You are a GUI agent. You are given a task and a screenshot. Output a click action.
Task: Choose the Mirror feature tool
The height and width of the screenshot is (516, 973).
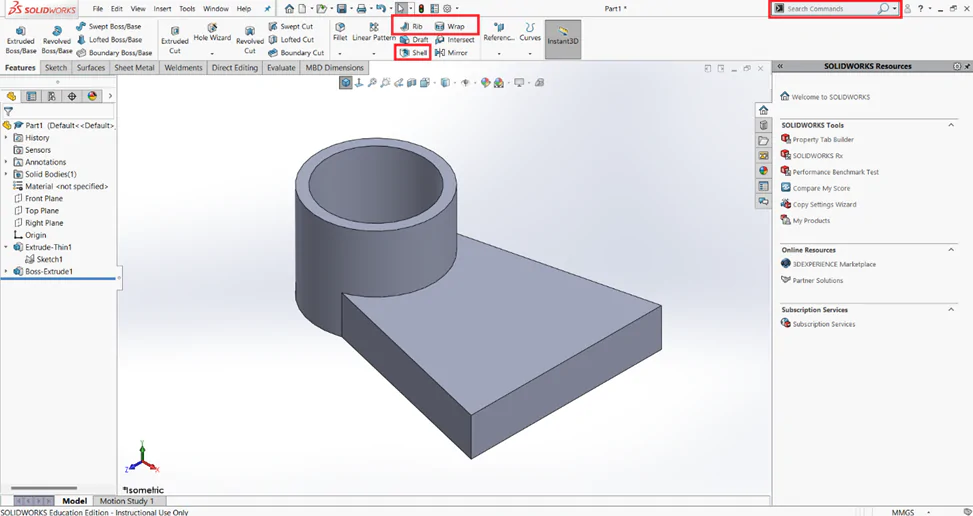pos(451,53)
